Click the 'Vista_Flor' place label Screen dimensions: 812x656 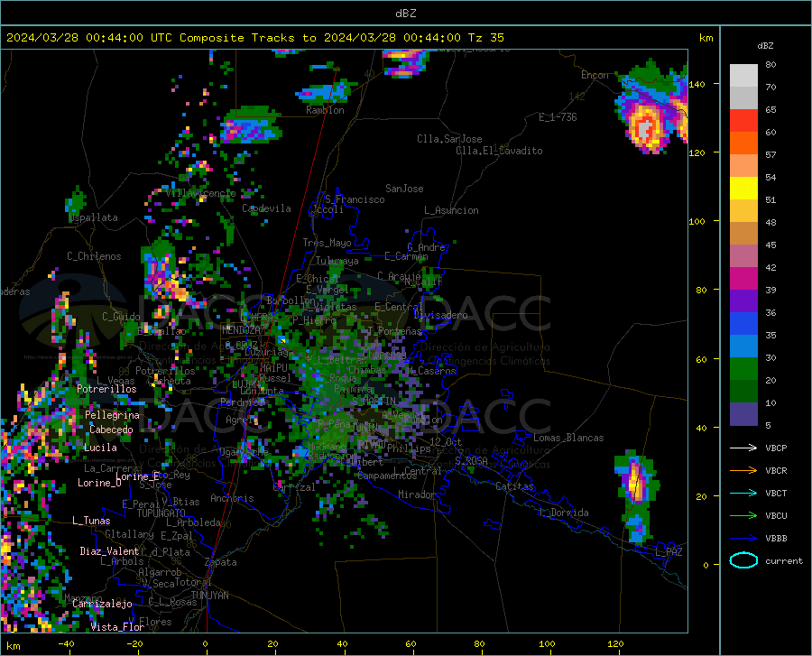pyautogui.click(x=117, y=627)
